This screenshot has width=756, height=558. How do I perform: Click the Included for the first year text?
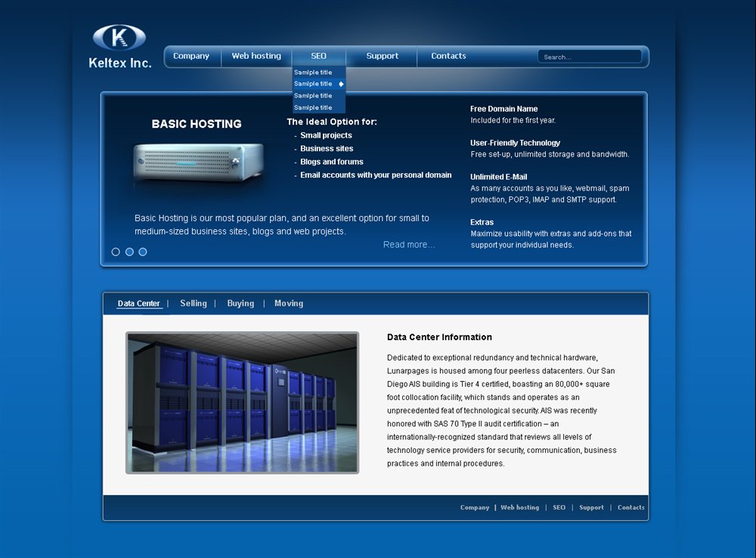click(x=513, y=120)
